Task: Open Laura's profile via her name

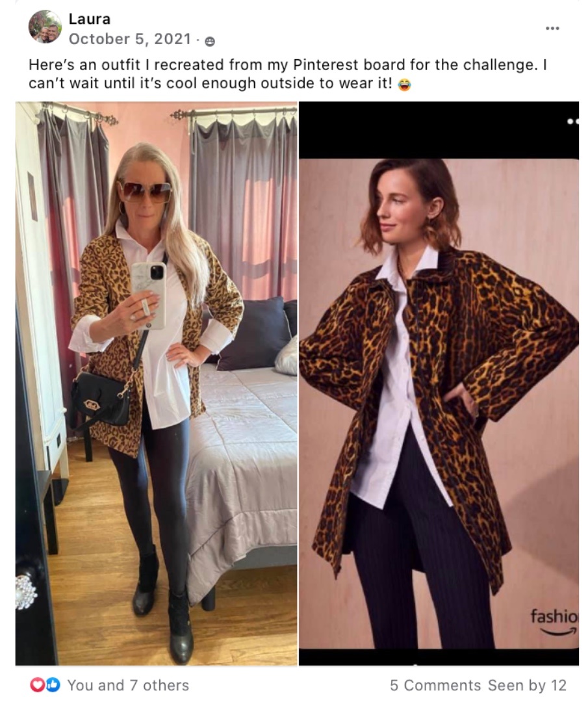Action: [90, 19]
